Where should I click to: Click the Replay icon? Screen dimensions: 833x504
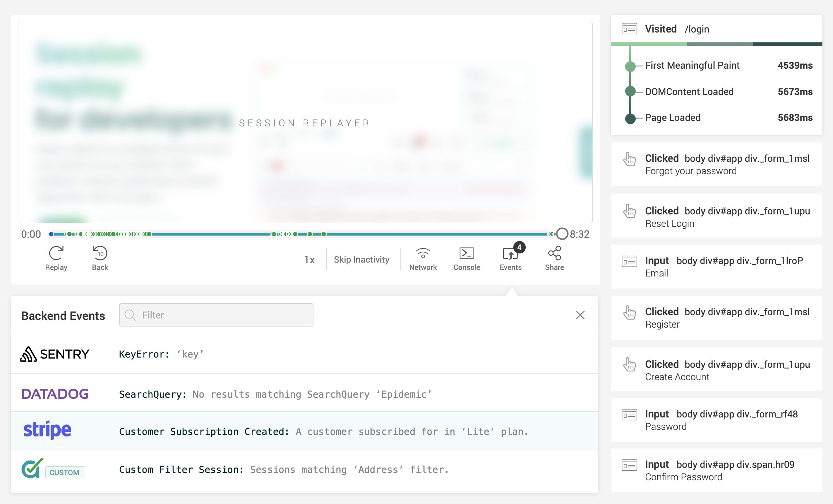click(x=56, y=258)
